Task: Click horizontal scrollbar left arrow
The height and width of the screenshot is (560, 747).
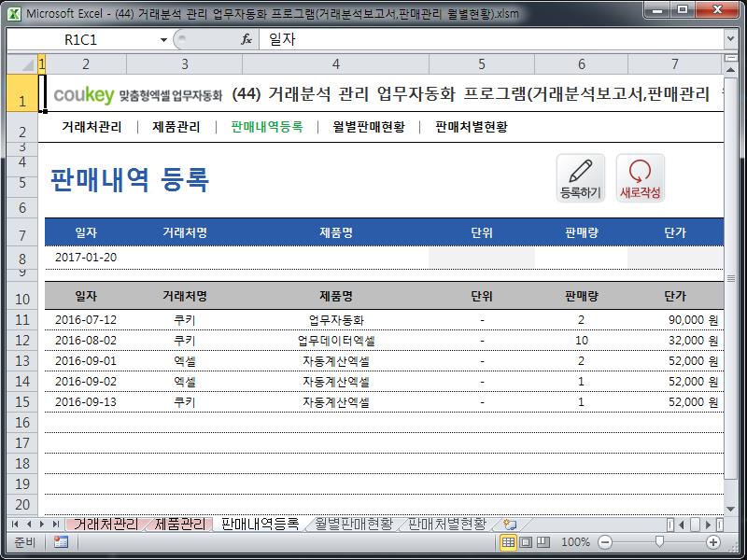Action: pos(682,525)
